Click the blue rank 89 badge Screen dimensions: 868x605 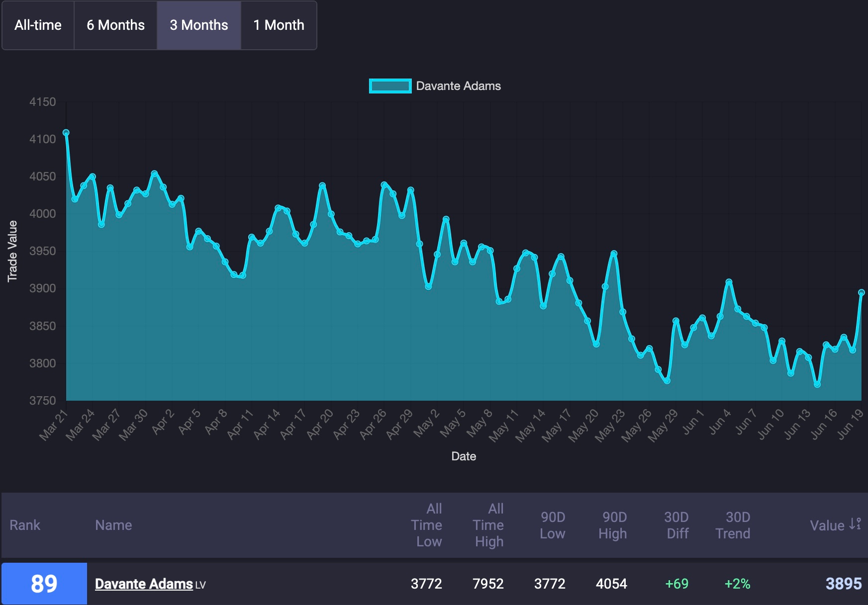point(44,584)
